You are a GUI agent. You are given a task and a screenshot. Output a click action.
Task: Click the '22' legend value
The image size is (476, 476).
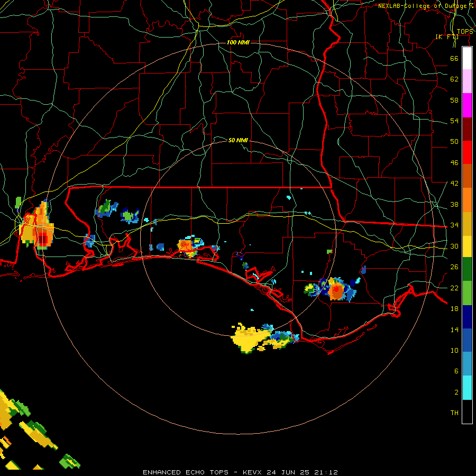tap(454, 288)
